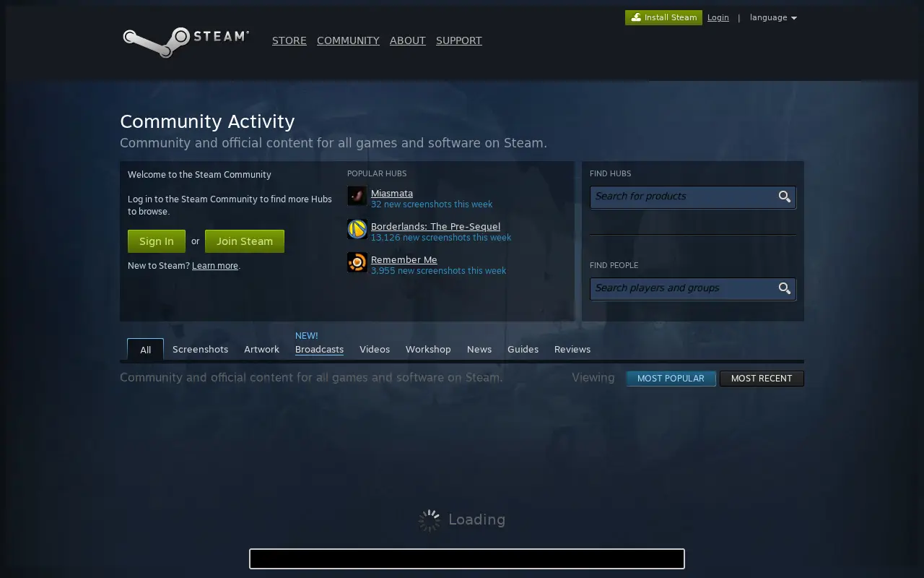Viewport: 924px width, 578px height.
Task: Open the ABOUT menu item
Action: point(408,40)
